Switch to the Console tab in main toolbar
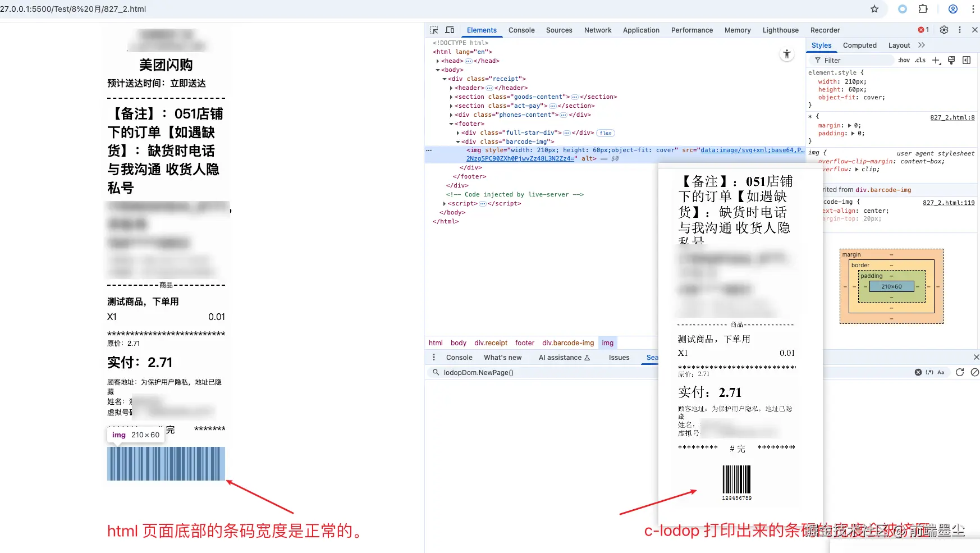Viewport: 980px width, 553px height. click(x=521, y=30)
